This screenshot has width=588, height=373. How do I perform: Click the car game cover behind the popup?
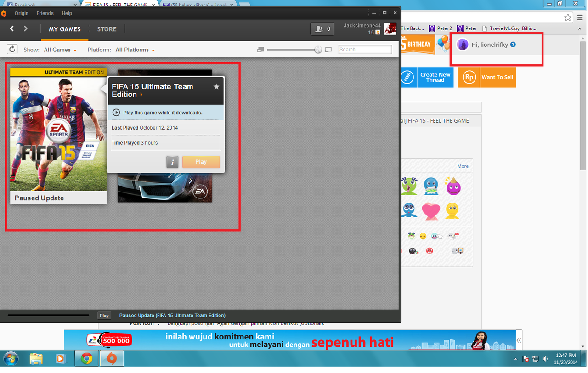click(x=164, y=187)
